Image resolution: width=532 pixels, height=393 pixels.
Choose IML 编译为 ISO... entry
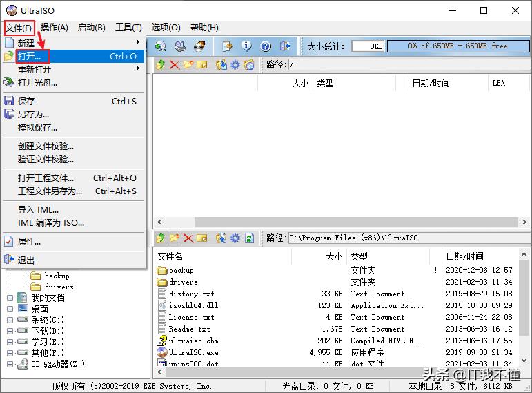pos(74,223)
